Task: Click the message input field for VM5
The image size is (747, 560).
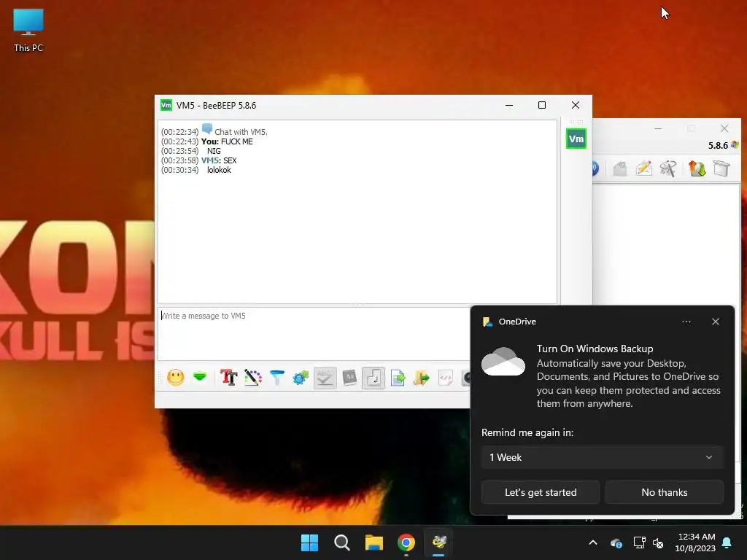Action: pos(314,333)
